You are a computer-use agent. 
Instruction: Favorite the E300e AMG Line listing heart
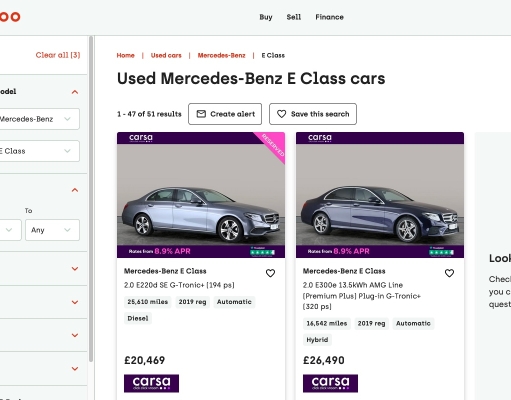tap(449, 273)
